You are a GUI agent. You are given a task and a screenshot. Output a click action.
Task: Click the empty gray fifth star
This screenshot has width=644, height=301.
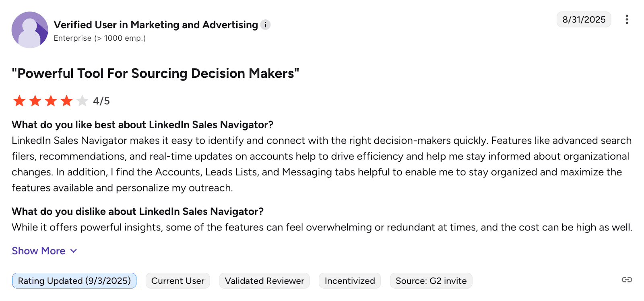point(82,101)
